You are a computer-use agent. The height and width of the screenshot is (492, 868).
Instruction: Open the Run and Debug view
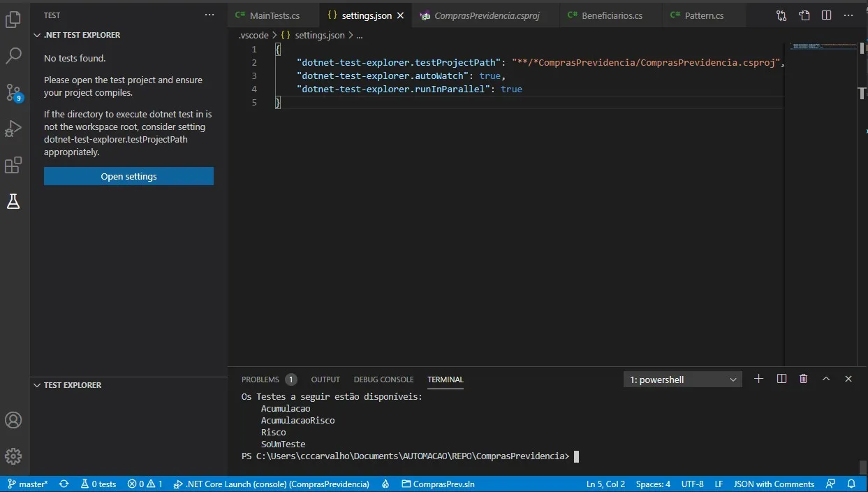pyautogui.click(x=13, y=129)
